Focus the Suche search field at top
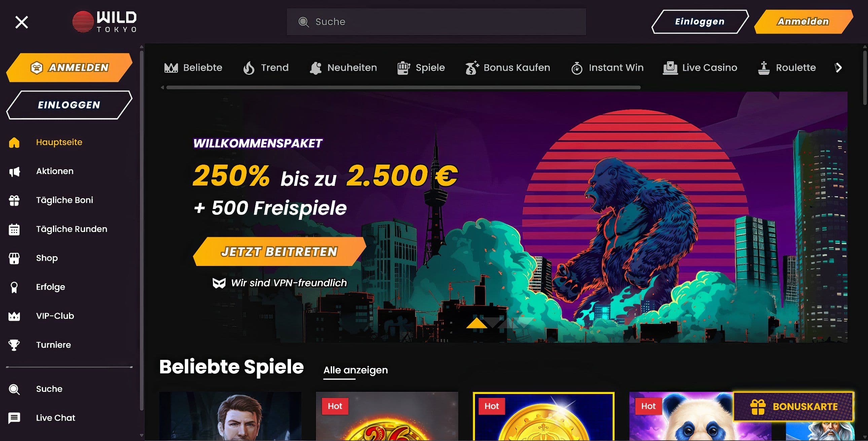The width and height of the screenshot is (868, 441). (x=436, y=22)
